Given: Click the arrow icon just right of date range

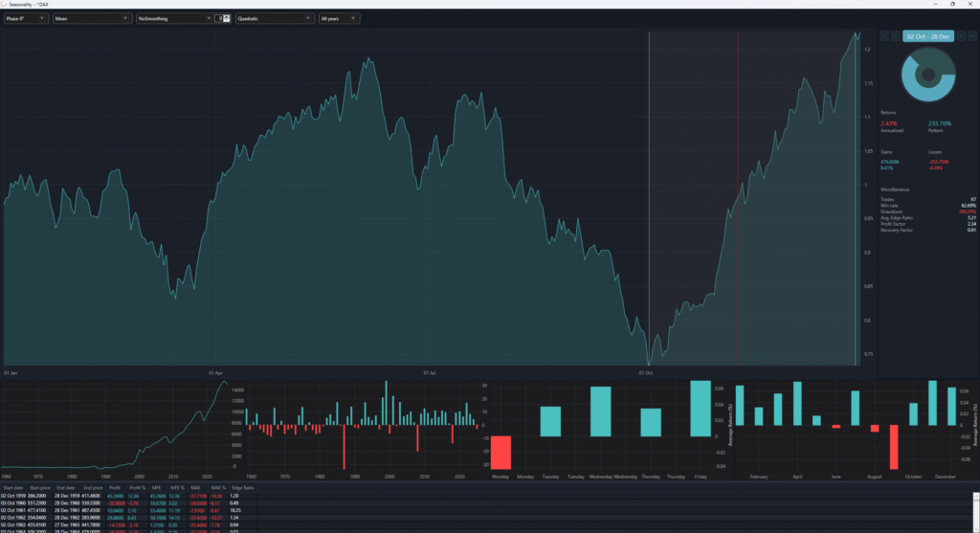Looking at the screenshot, I should 961,36.
